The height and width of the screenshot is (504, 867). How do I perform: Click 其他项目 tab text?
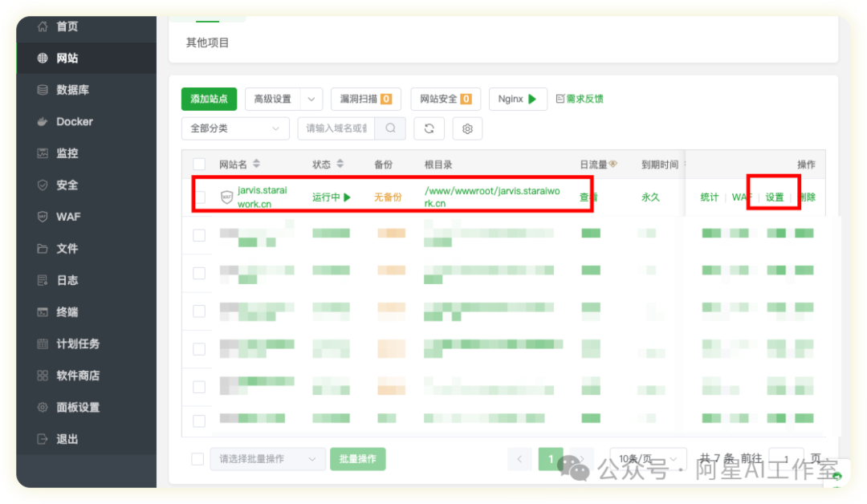point(207,43)
